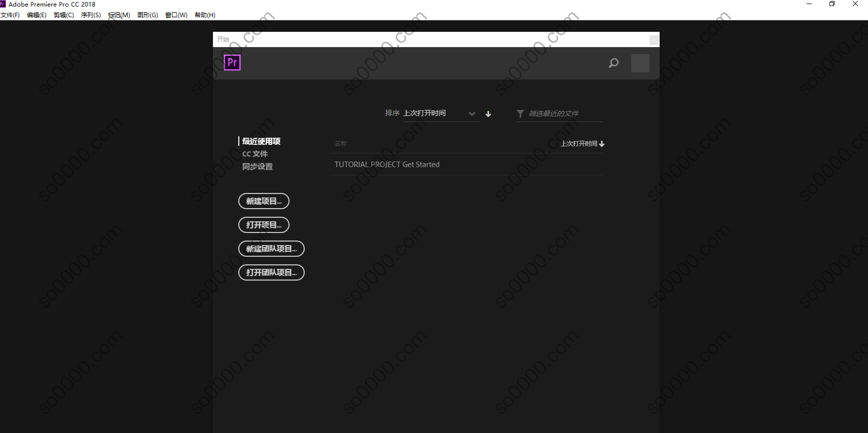Viewport: 868px width, 433px height.
Task: Click the Premiere icon in title bar
Action: (3, 4)
